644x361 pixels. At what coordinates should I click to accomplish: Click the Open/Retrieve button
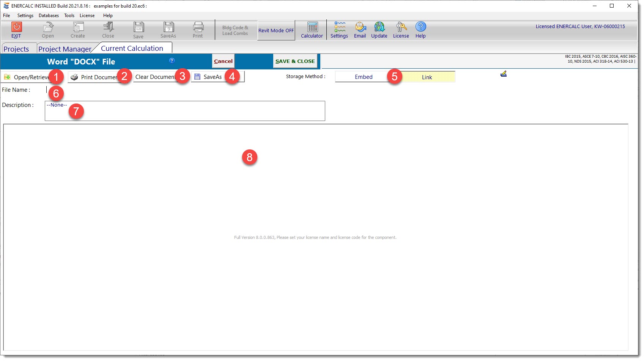(x=27, y=77)
